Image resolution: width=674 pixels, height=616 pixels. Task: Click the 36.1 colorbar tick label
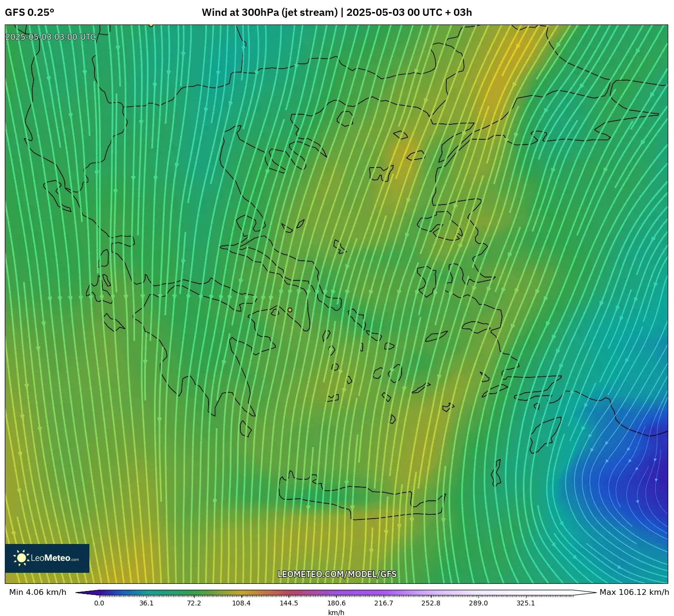tap(147, 603)
